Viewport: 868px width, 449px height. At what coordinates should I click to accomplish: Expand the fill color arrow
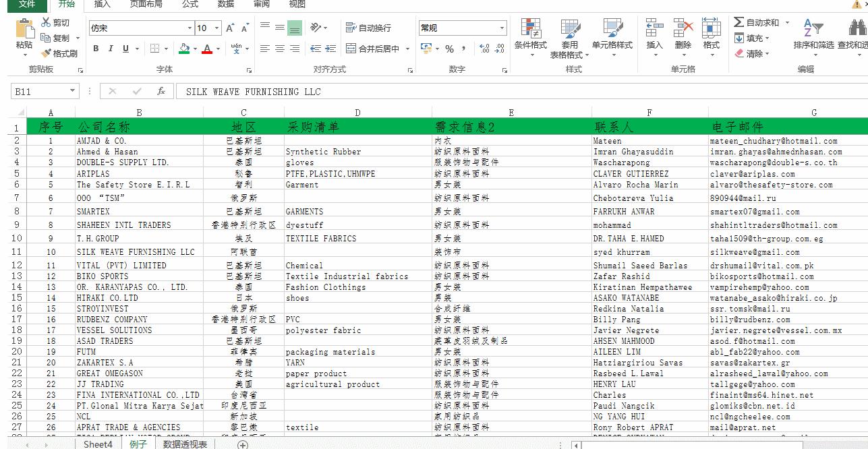(x=195, y=49)
